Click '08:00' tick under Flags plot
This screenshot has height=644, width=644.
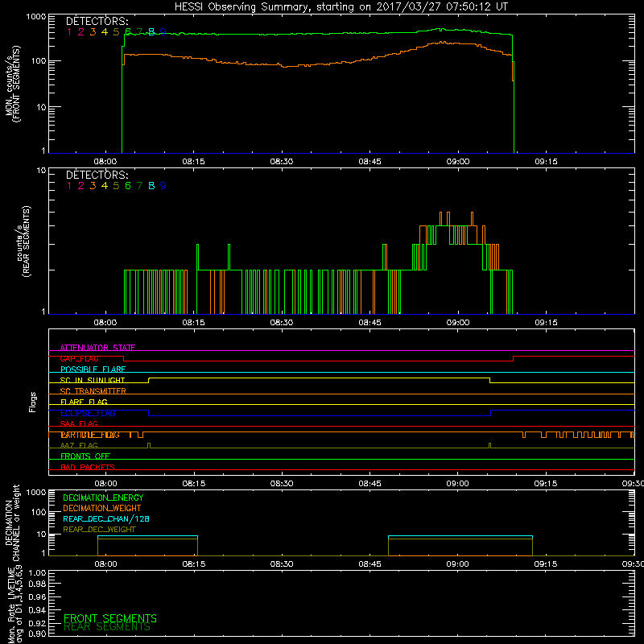pos(105,484)
